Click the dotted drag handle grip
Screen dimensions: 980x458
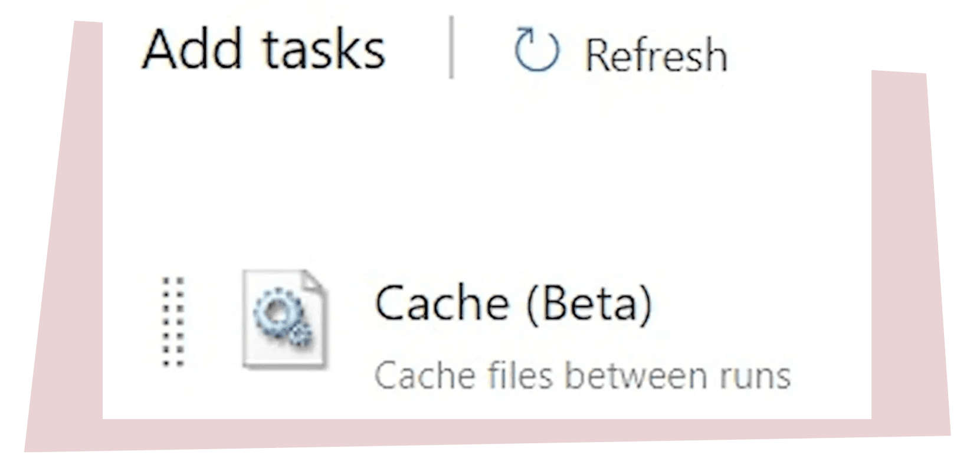coord(173,321)
